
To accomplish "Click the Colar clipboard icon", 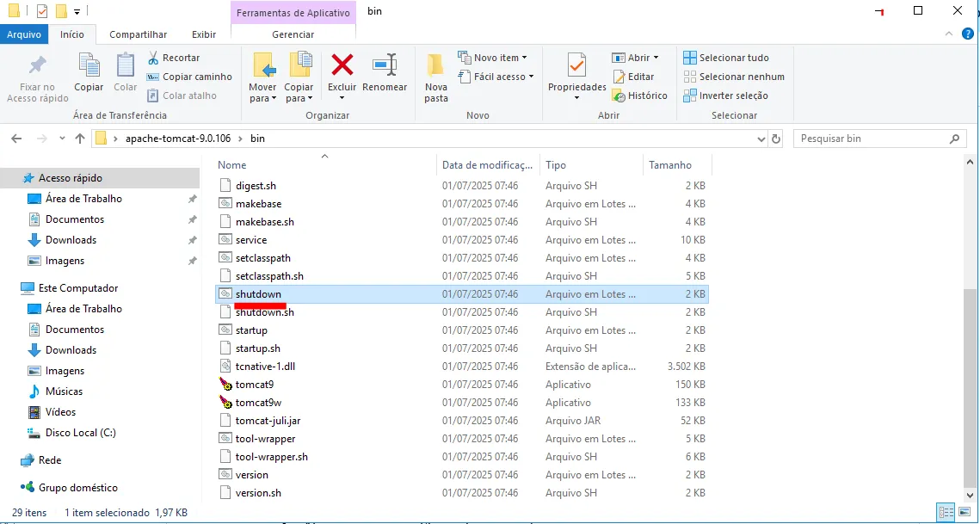I will [125, 65].
